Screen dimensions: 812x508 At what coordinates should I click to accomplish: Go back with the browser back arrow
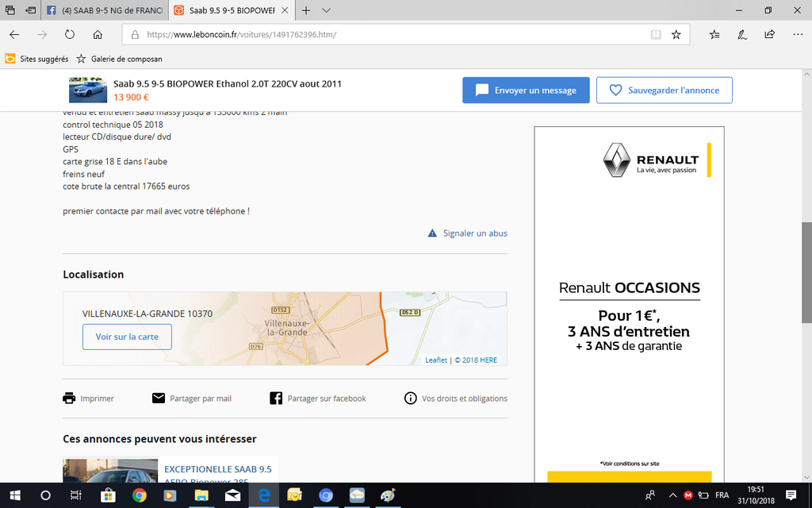pos(14,35)
